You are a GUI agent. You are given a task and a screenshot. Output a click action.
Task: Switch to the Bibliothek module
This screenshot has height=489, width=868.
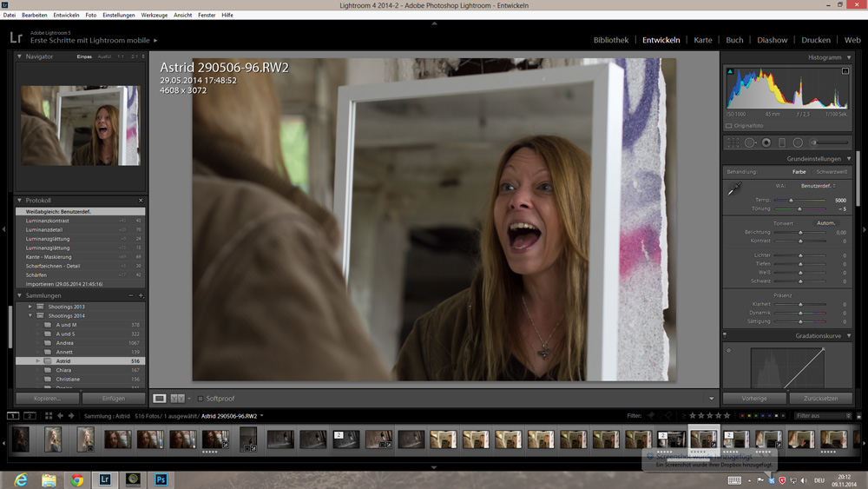tap(611, 40)
